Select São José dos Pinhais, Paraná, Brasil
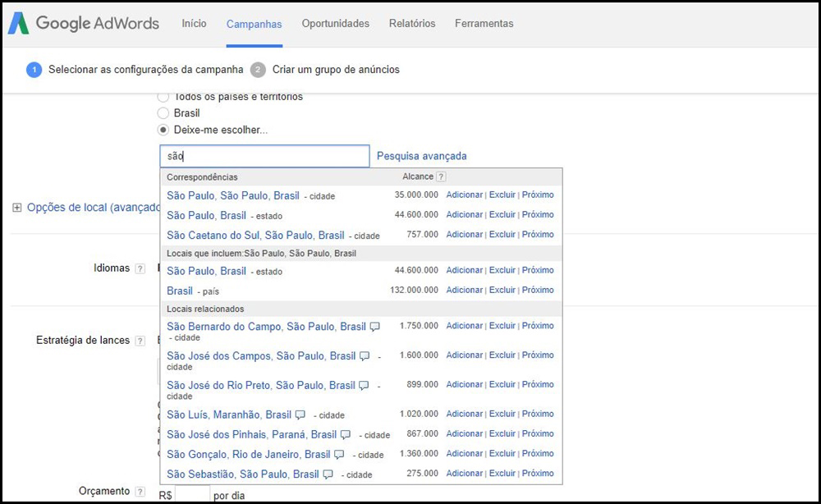 pyautogui.click(x=251, y=434)
